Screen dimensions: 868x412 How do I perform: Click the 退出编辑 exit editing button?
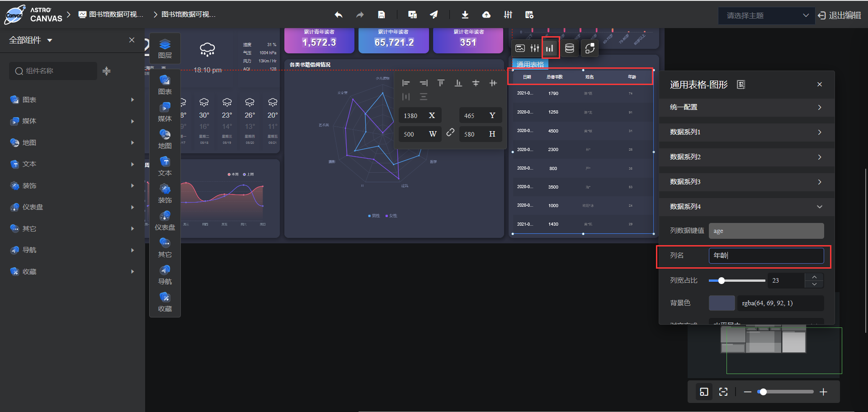tap(840, 15)
